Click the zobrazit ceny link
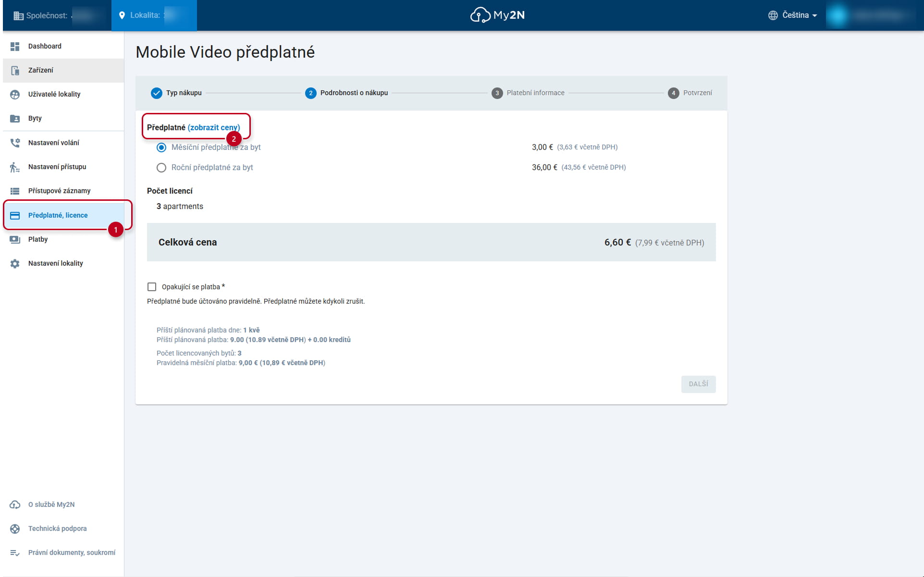Screen dimensions: 924x577 pyautogui.click(x=214, y=127)
